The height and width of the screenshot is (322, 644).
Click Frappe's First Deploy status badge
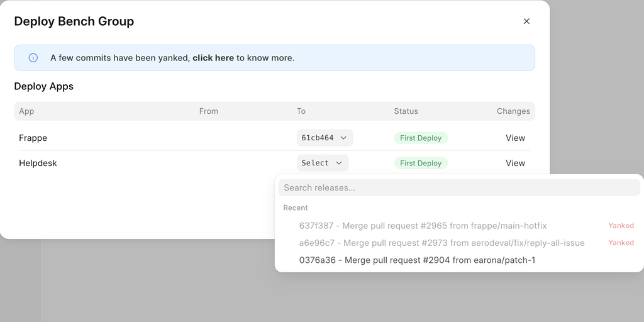pos(421,138)
